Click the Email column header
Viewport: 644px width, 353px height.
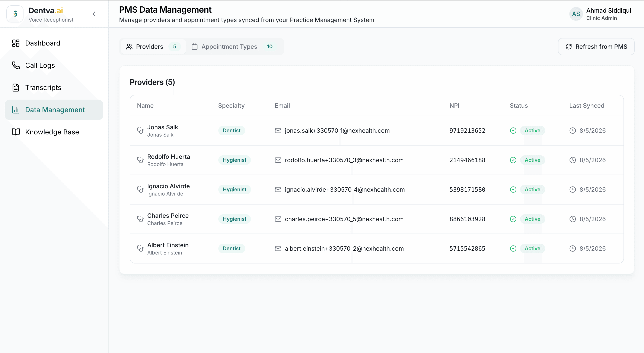pyautogui.click(x=282, y=106)
